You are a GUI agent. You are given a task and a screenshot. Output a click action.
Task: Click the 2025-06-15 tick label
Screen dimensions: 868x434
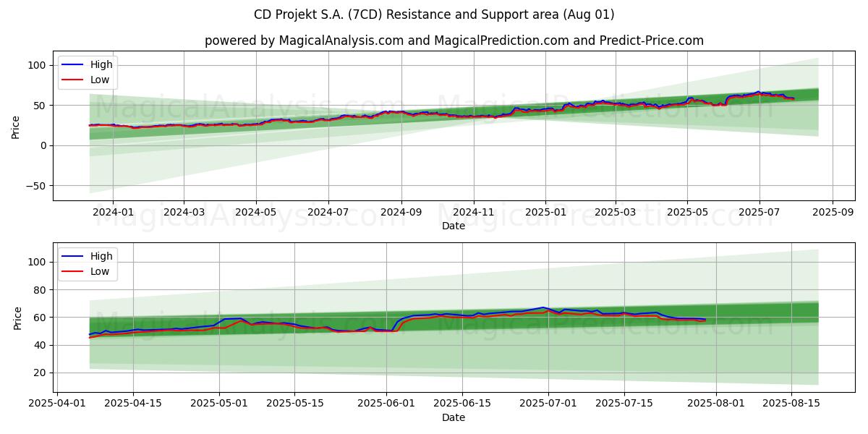tap(461, 404)
